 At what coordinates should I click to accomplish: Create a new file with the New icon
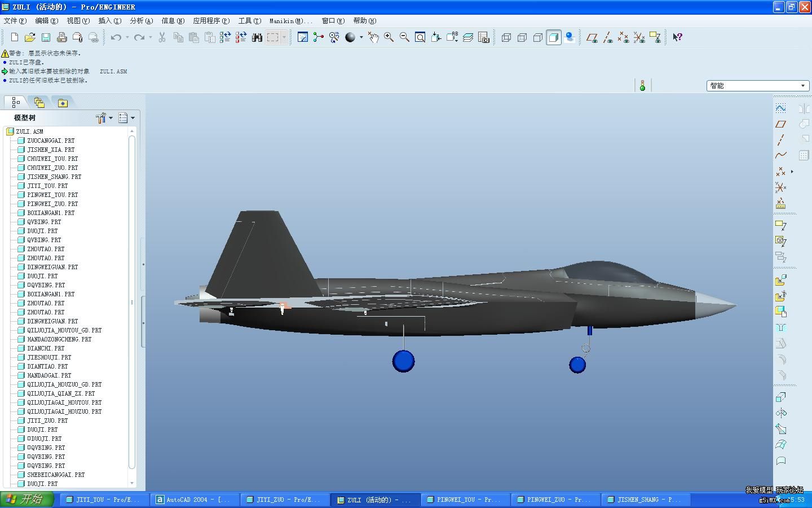point(14,37)
